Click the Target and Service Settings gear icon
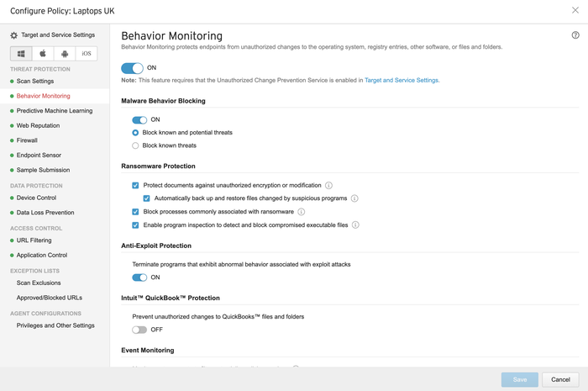588x391 pixels. coord(13,35)
